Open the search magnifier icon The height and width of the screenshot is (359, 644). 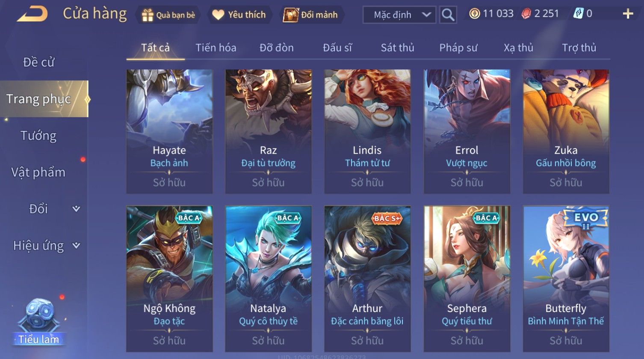pyautogui.click(x=448, y=15)
